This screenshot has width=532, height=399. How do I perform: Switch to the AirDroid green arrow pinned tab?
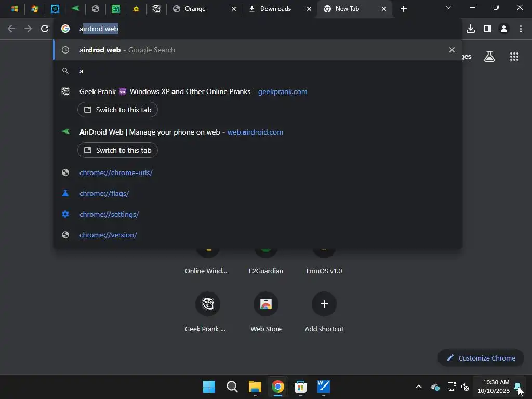pos(75,9)
